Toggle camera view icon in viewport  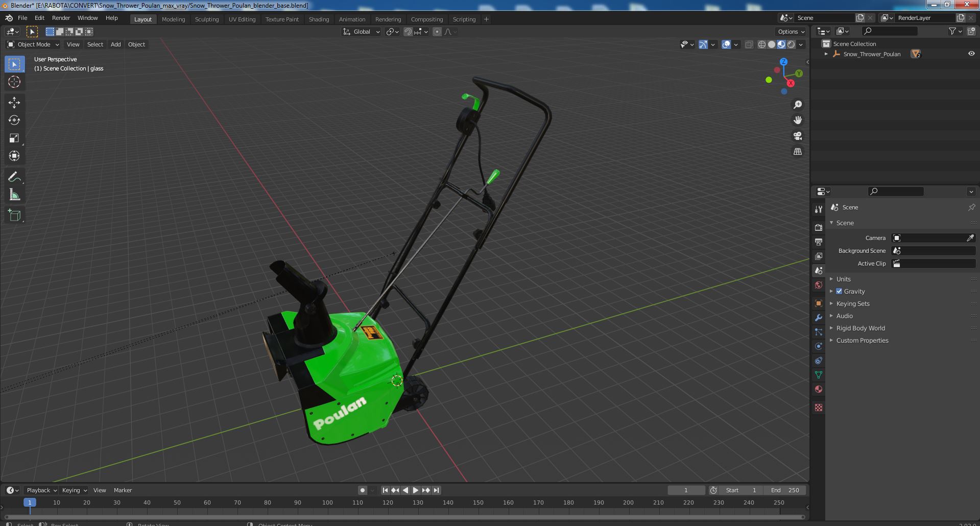coord(798,136)
